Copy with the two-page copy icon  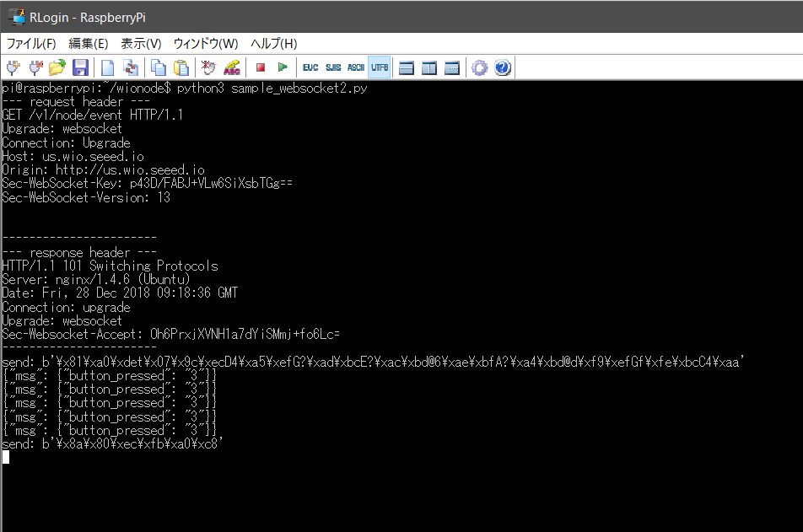point(159,67)
